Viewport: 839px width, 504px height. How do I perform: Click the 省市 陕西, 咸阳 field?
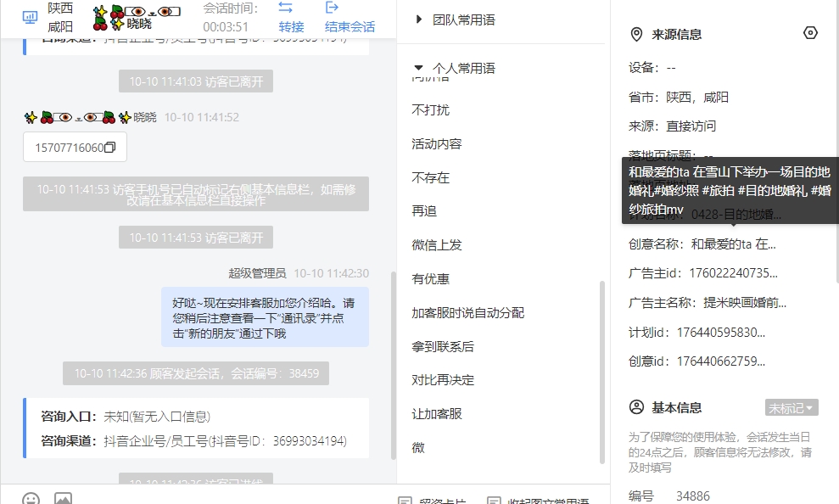coord(679,98)
